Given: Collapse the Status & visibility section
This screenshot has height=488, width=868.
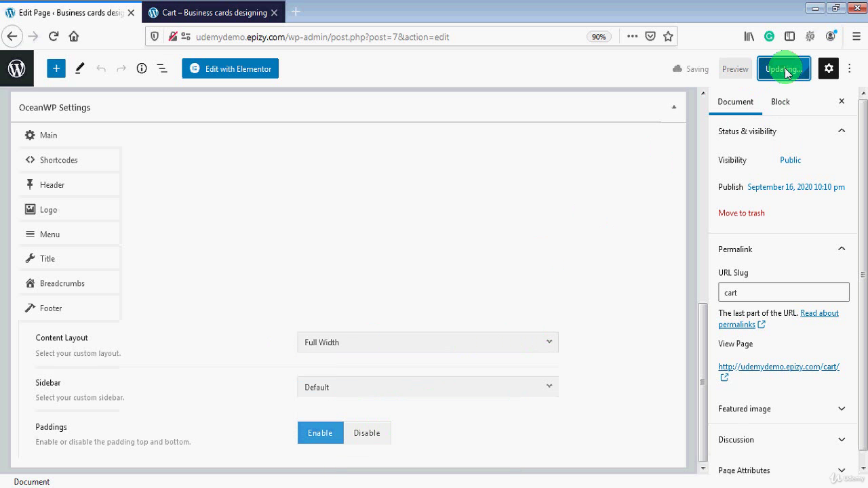Looking at the screenshot, I should point(842,131).
